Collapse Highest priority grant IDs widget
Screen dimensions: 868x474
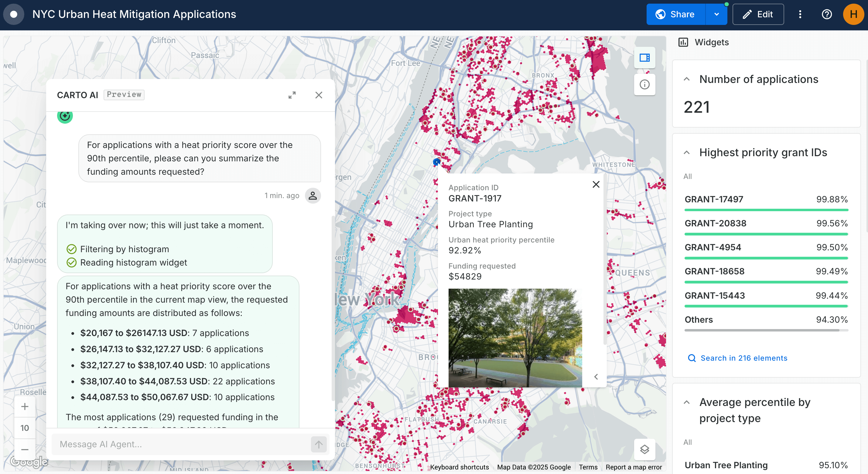(x=686, y=153)
